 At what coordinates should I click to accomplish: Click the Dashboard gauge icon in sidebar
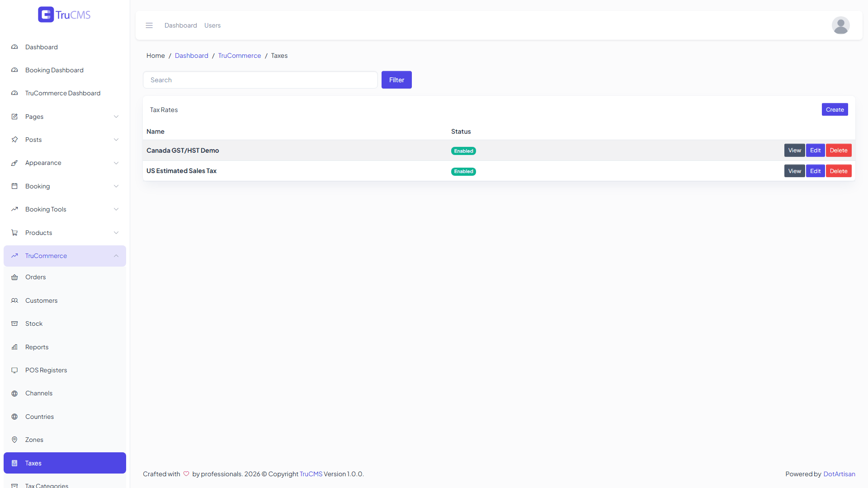[14, 47]
